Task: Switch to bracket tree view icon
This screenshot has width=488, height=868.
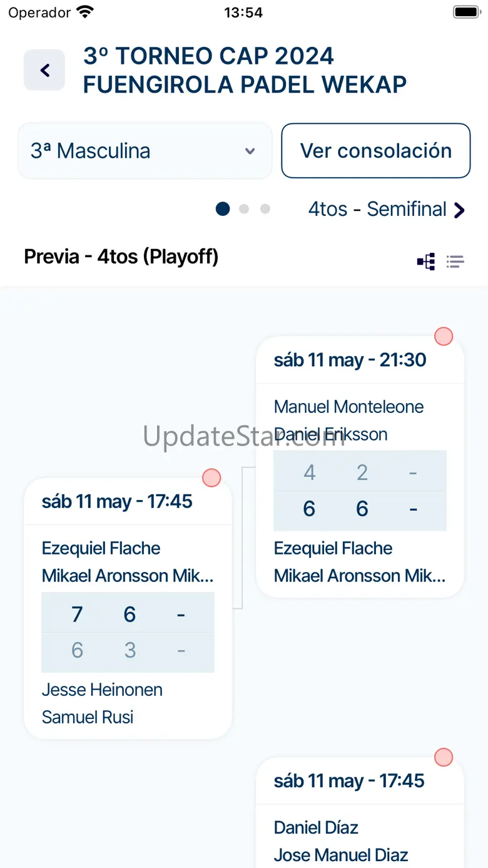Action: pos(426,262)
